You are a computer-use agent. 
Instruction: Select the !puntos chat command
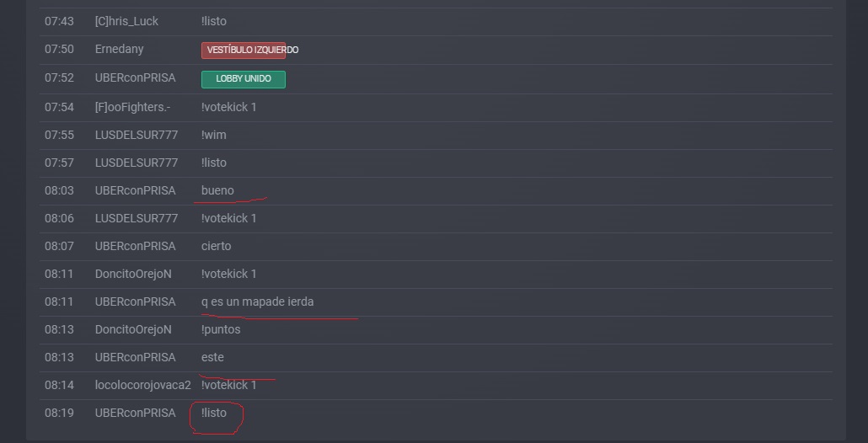[221, 329]
